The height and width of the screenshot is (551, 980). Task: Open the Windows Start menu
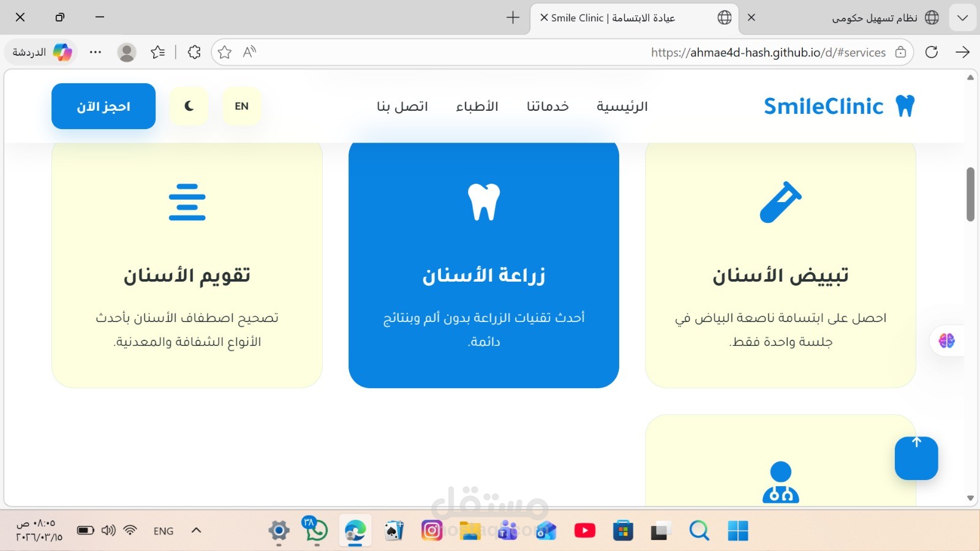point(738,530)
